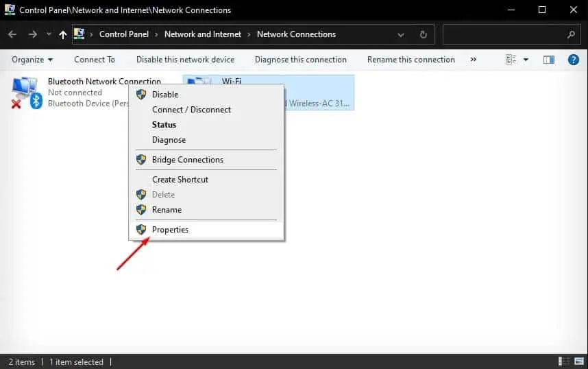The height and width of the screenshot is (369, 588).
Task: Click the Bluetooth Network Connection name
Action: pyautogui.click(x=104, y=82)
